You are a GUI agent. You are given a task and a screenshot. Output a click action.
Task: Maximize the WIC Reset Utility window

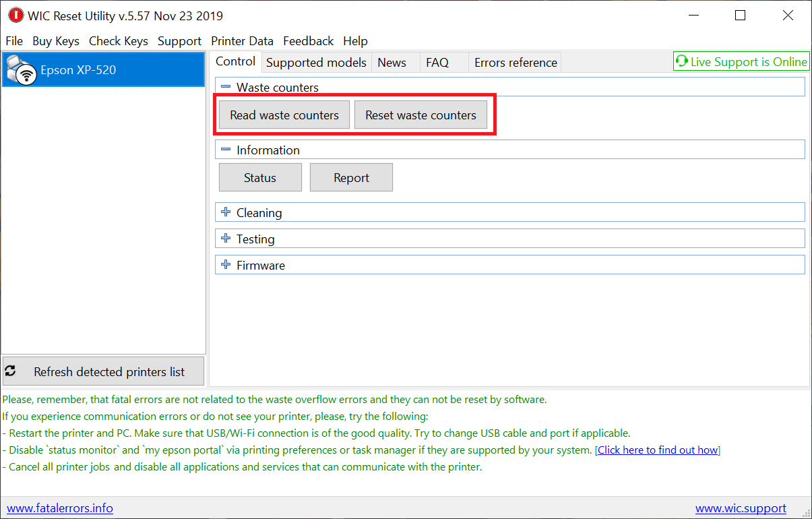(741, 16)
